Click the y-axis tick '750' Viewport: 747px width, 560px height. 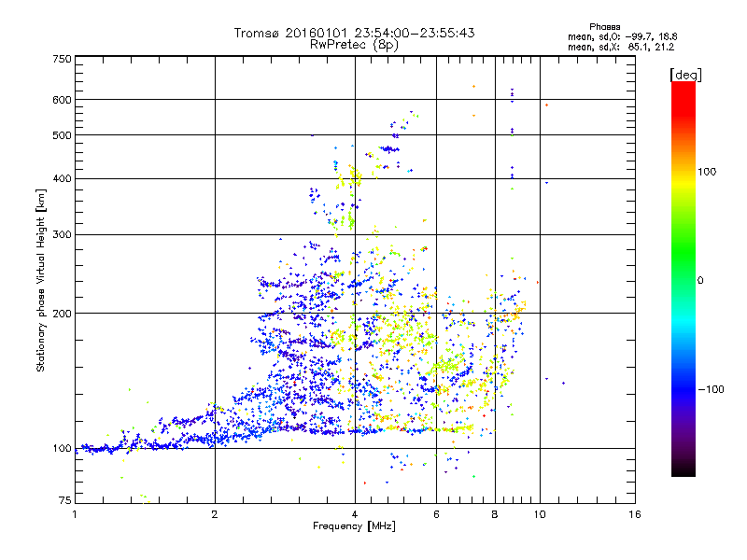(62, 59)
